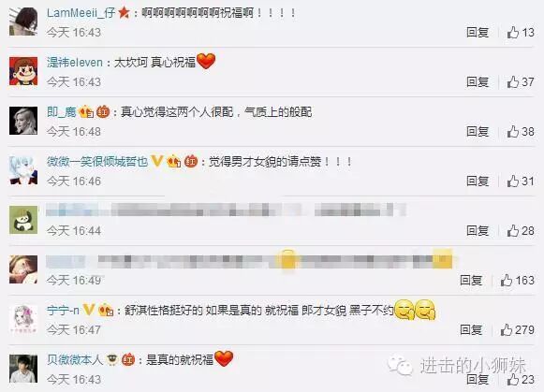Click 回复 on 即_鹿's comment
The image size is (544, 392).
478,131
